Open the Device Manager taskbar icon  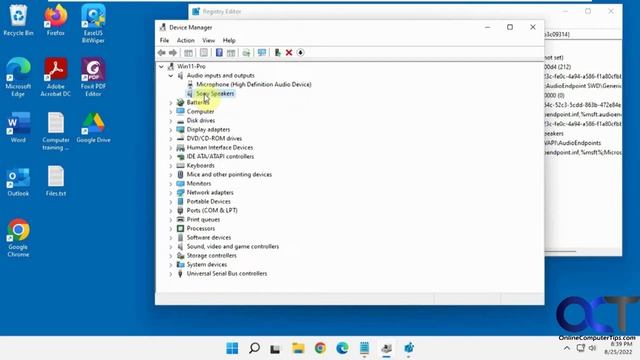coord(387,348)
